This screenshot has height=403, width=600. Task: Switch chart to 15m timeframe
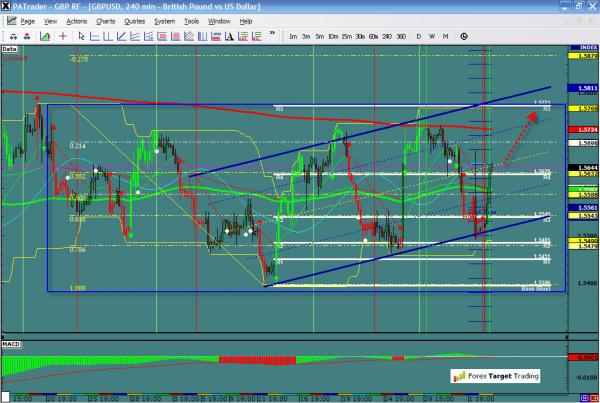(346, 36)
